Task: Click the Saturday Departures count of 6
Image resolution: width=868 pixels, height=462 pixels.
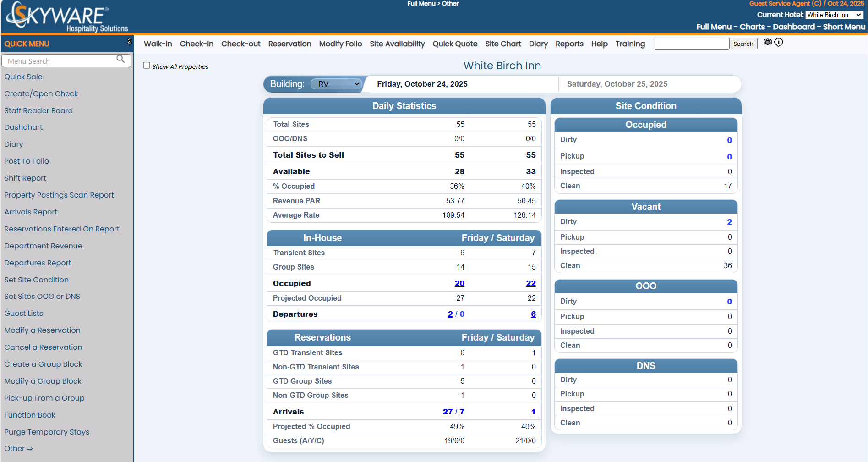Action: [533, 314]
